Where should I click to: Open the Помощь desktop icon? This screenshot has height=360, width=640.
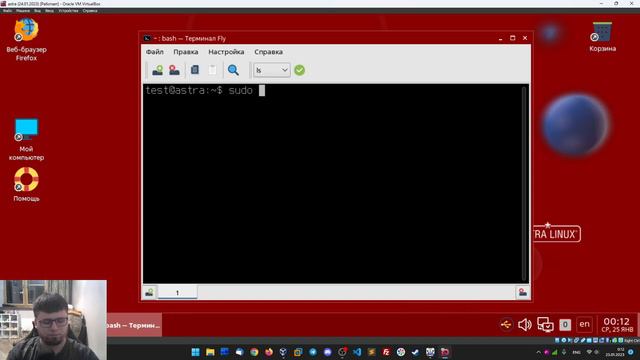(27, 184)
